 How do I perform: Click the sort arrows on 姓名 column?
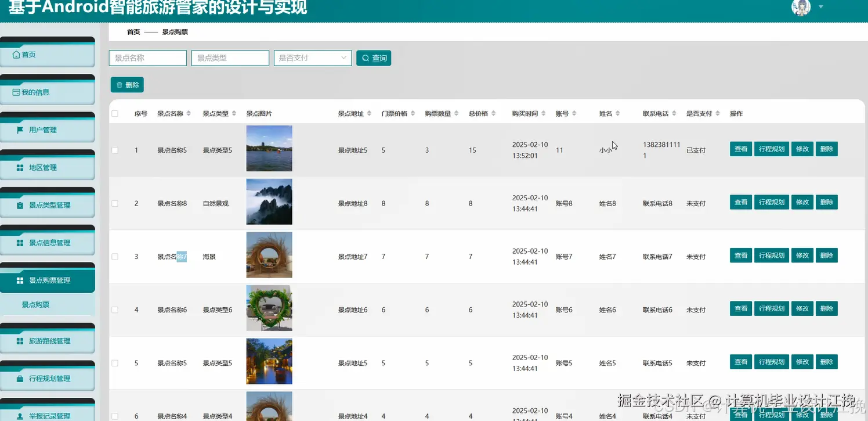click(617, 114)
